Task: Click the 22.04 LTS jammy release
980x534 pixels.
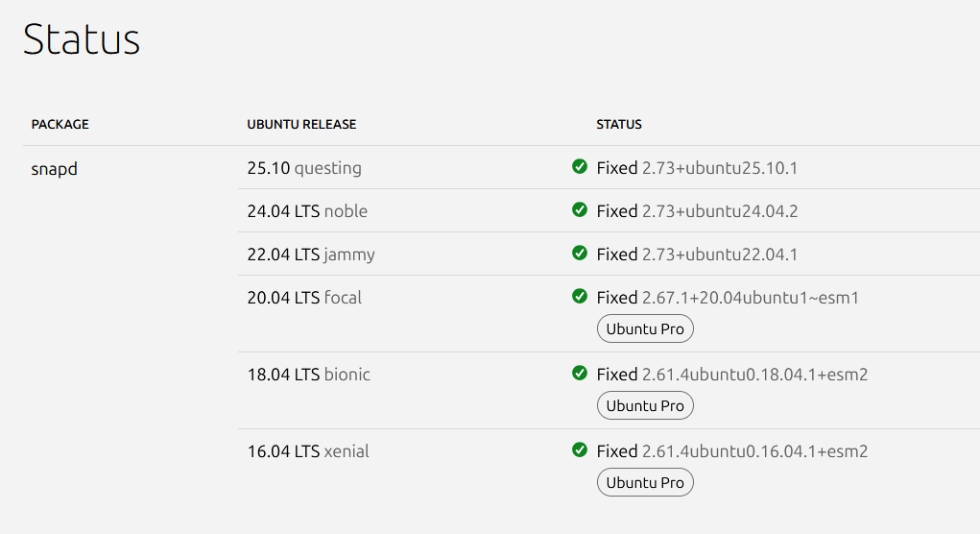Action: 311,255
